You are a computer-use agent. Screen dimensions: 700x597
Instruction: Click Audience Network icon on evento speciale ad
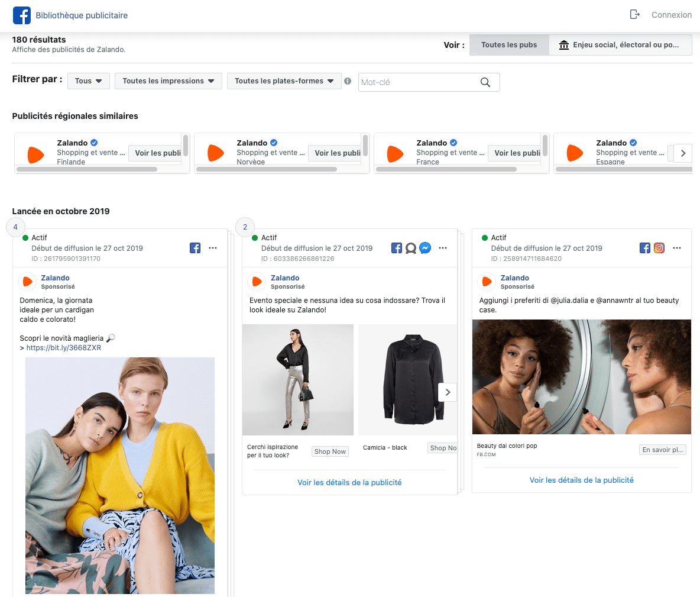pyautogui.click(x=411, y=248)
